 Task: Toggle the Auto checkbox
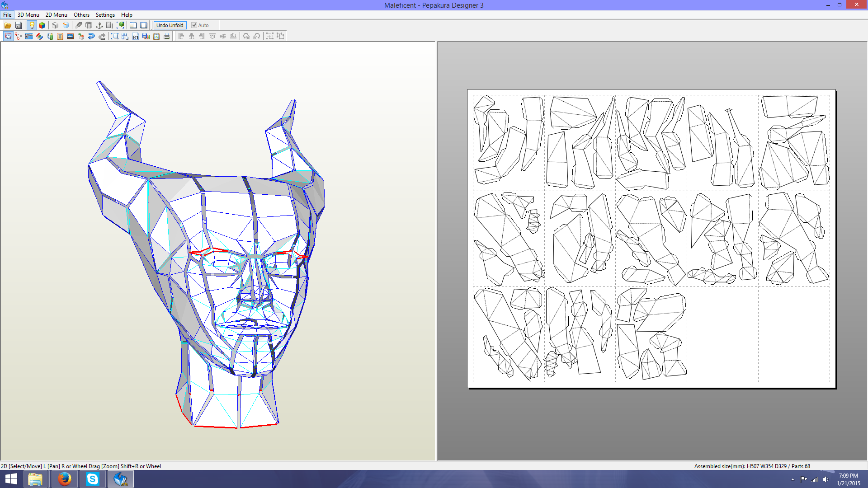tap(200, 25)
